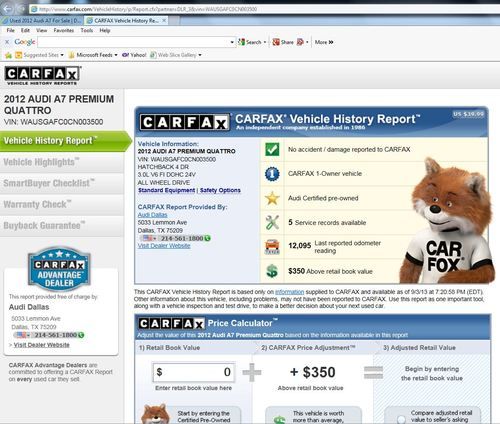Click the green checkmark no accident icon

click(272, 149)
